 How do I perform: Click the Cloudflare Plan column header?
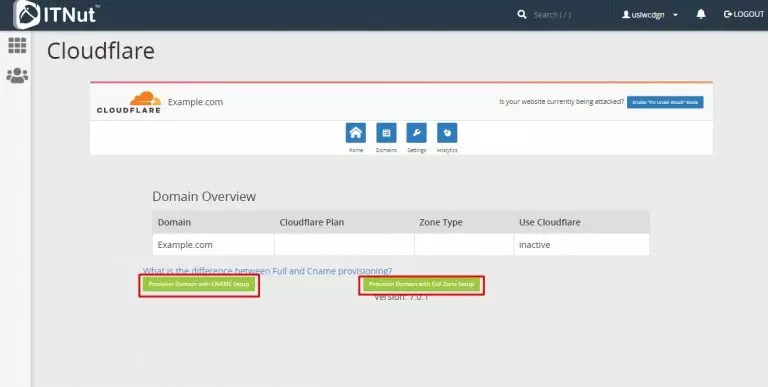click(344, 222)
